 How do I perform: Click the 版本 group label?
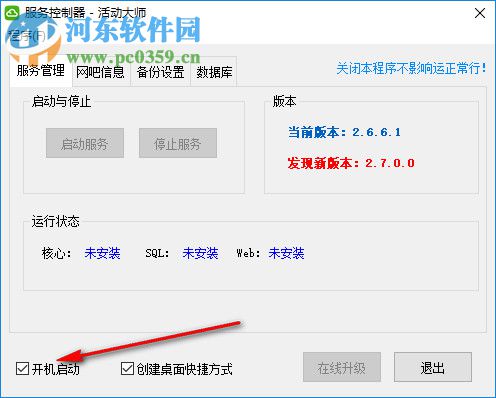coord(284,101)
